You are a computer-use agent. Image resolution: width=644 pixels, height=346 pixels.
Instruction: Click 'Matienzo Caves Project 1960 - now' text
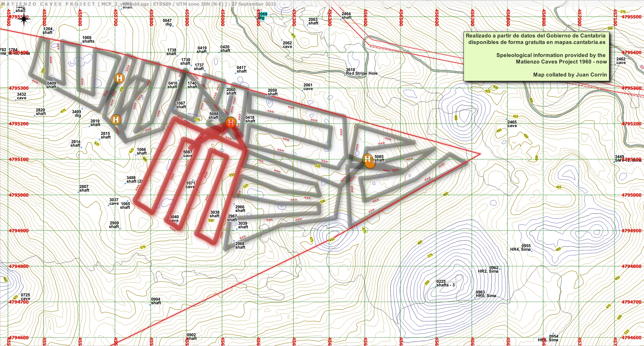coord(561,62)
